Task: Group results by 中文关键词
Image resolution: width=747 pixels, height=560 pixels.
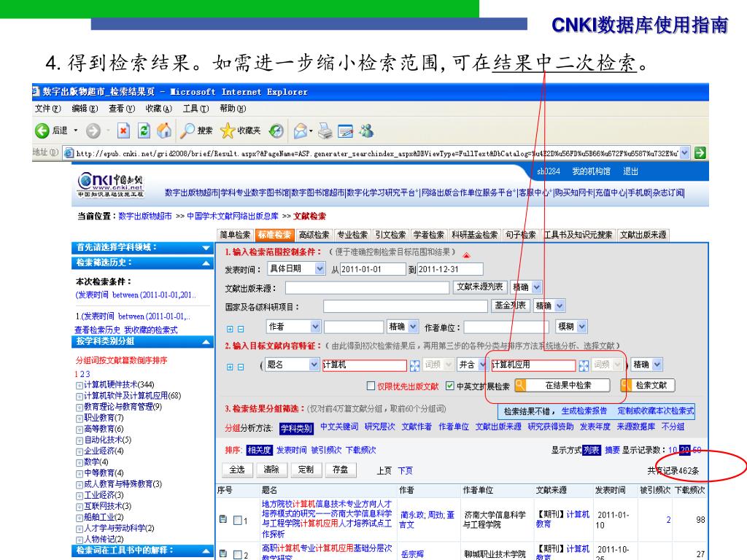Action: (339, 427)
